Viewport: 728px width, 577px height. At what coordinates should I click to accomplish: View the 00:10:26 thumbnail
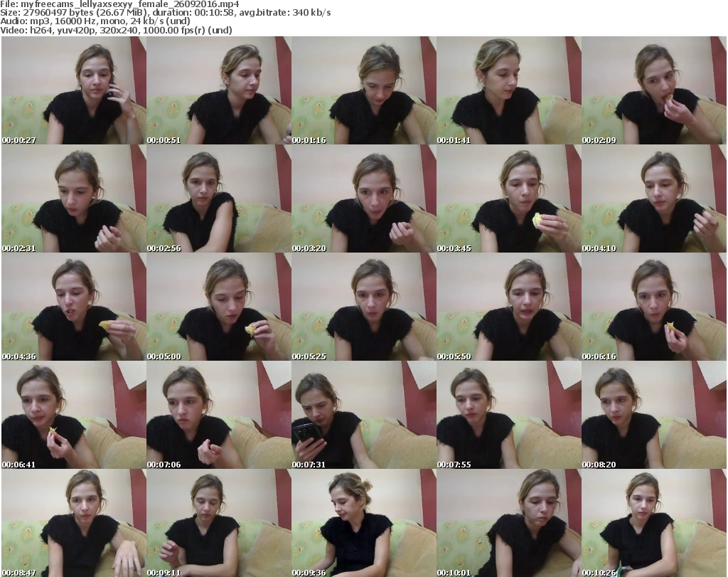tap(654, 523)
